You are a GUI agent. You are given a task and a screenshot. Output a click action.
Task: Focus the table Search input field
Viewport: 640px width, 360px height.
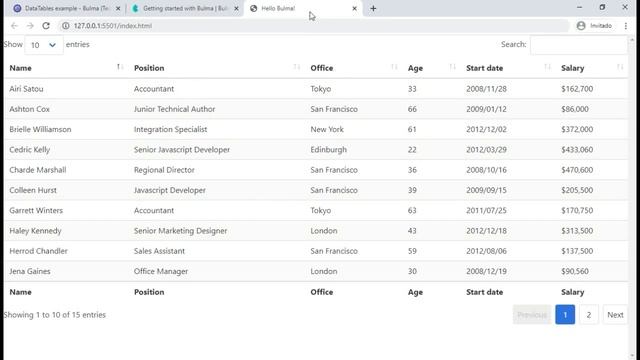click(579, 45)
